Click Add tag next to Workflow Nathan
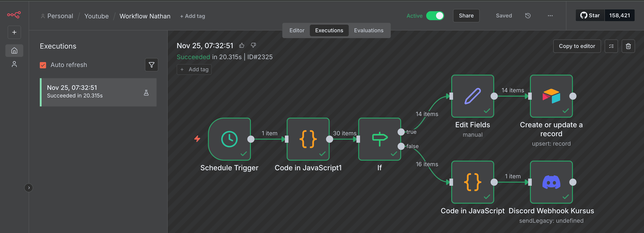644x233 pixels. click(x=193, y=16)
